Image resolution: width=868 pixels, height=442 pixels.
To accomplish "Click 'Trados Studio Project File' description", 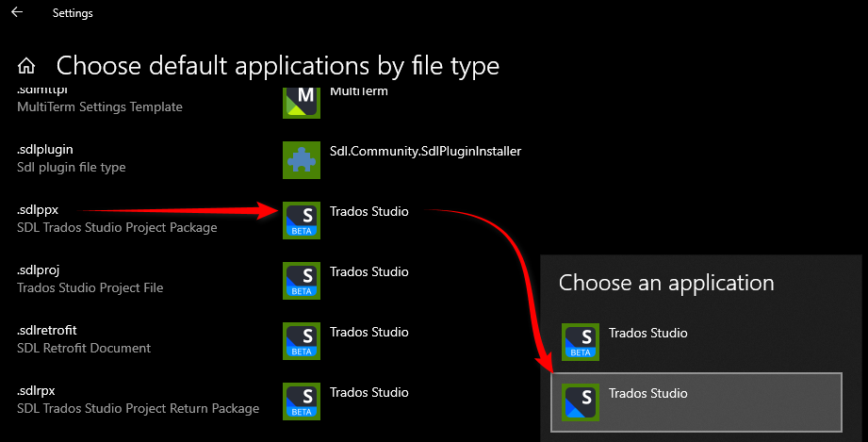I will pyautogui.click(x=90, y=288).
